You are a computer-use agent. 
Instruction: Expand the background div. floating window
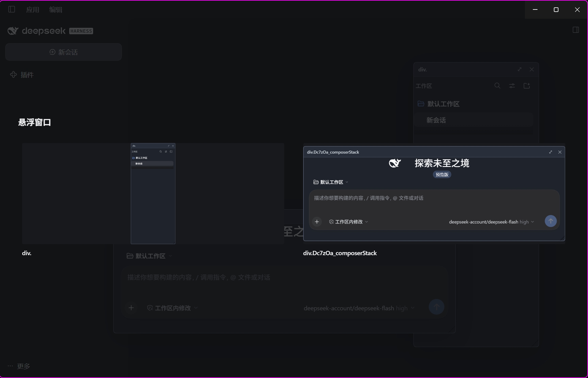(520, 70)
